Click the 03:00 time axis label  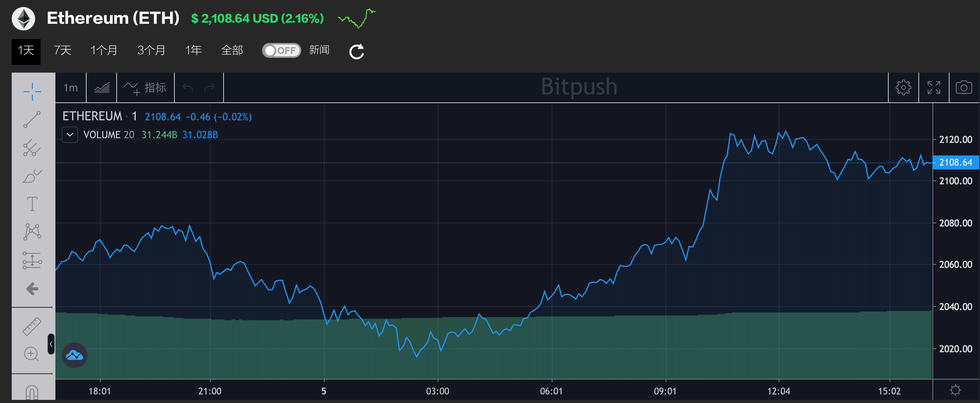(438, 391)
